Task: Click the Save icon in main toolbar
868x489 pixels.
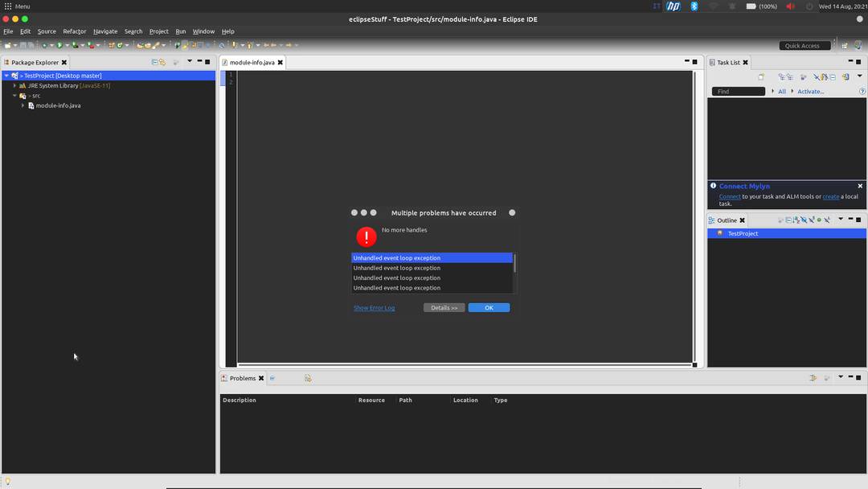Action: click(23, 45)
